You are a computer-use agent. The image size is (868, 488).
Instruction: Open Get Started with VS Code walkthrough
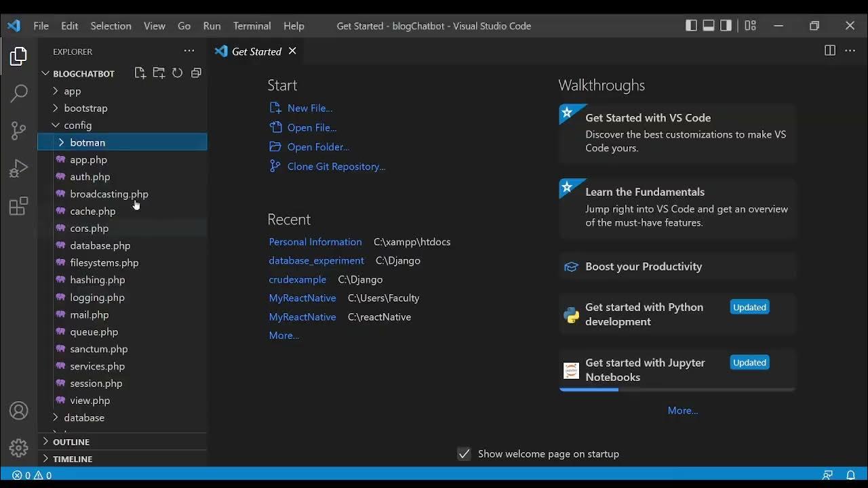tap(677, 133)
